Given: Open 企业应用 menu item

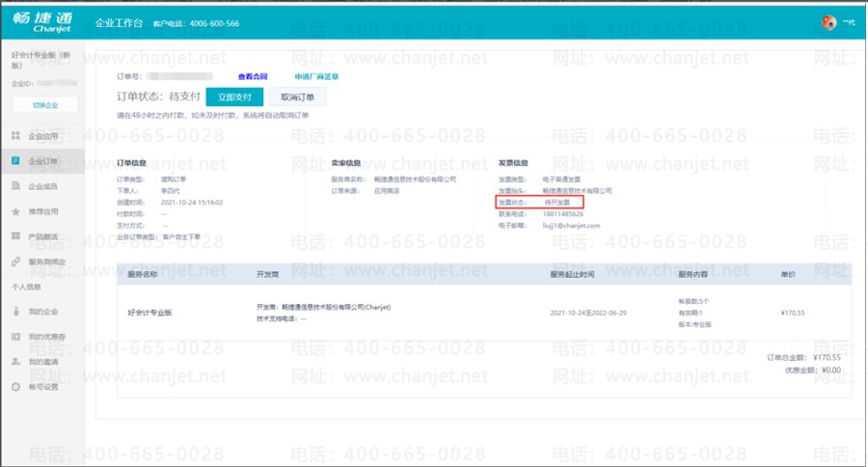Looking at the screenshot, I should pos(42,136).
